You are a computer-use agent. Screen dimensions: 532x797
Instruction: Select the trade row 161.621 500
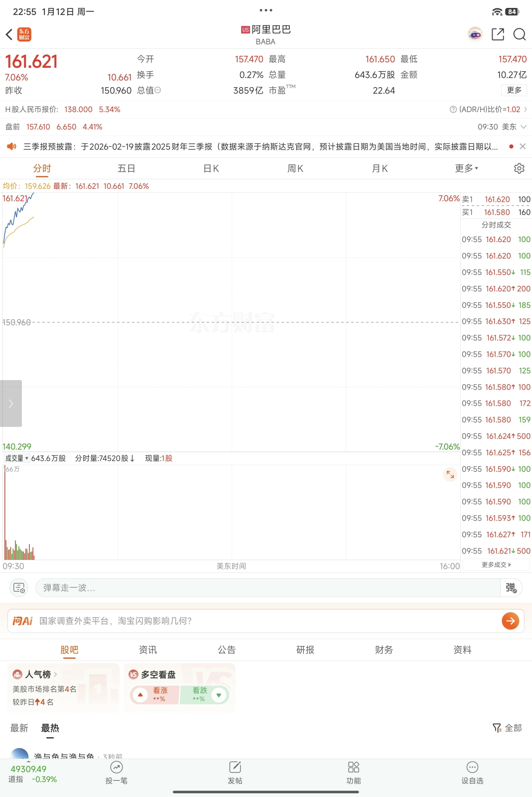pos(496,551)
